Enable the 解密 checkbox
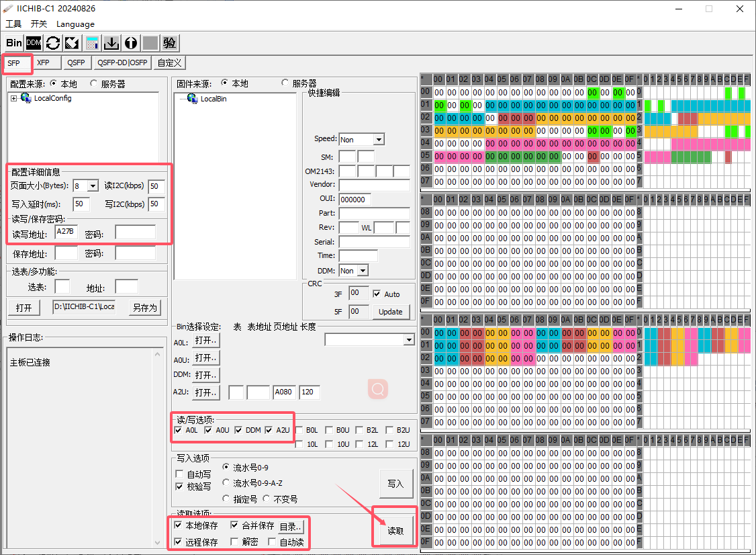The height and width of the screenshot is (555, 756). pos(234,542)
